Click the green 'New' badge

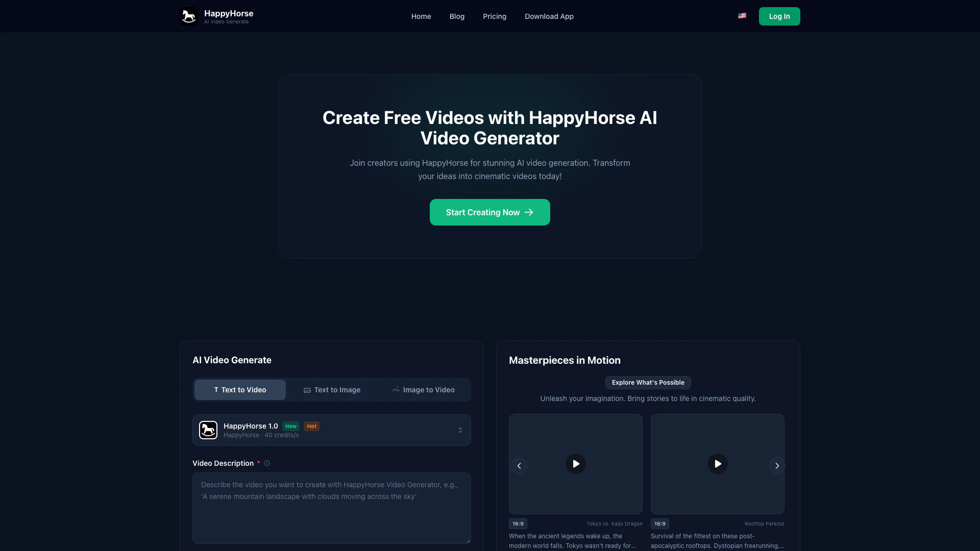pyautogui.click(x=291, y=427)
